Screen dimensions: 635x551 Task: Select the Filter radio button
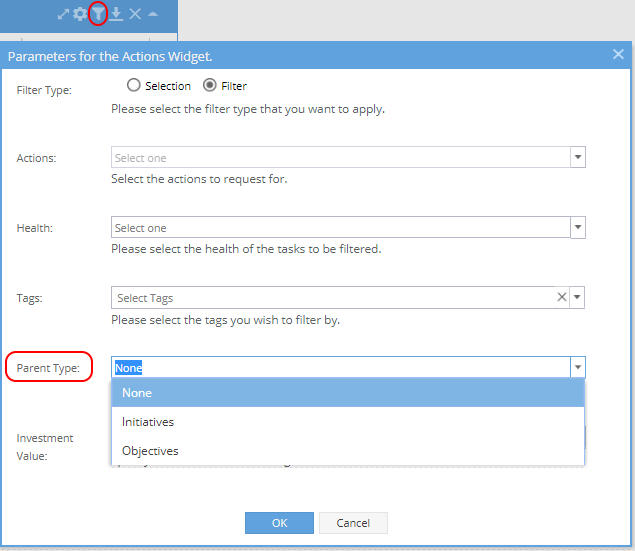pyautogui.click(x=209, y=85)
